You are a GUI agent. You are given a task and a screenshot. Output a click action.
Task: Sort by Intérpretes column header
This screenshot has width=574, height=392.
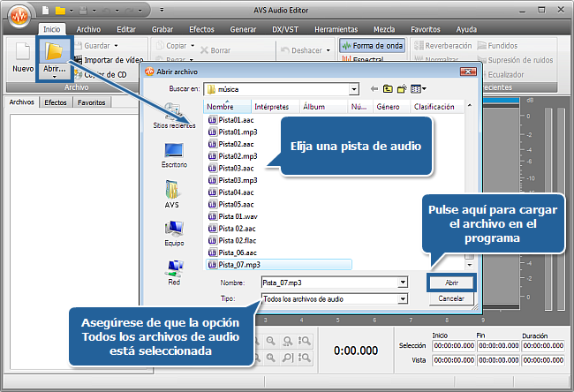pyautogui.click(x=276, y=107)
